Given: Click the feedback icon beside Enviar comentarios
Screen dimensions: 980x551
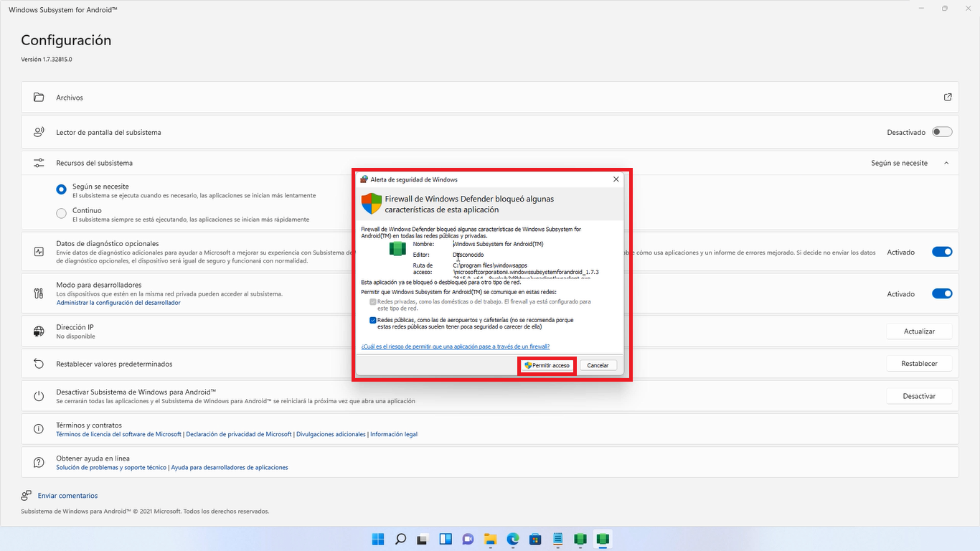Looking at the screenshot, I should pos(27,496).
